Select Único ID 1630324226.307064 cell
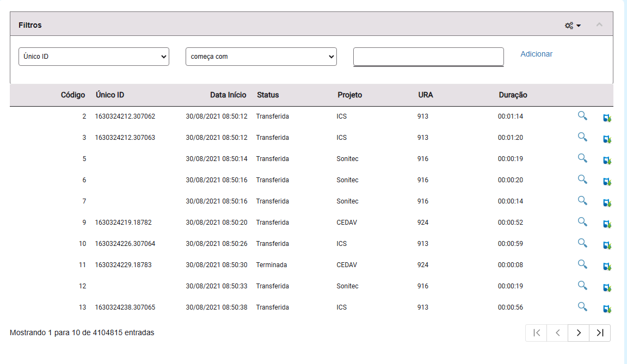 point(125,244)
